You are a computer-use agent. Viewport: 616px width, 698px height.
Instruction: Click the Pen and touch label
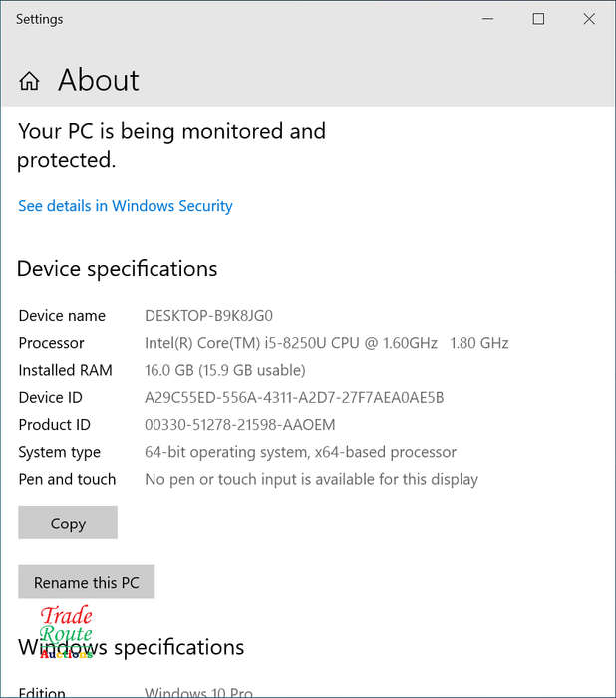(67, 479)
